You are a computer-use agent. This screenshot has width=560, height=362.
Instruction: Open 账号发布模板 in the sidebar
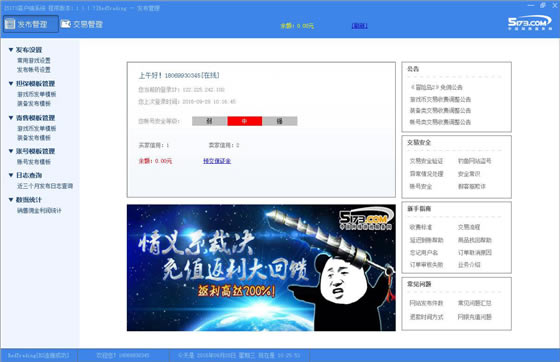click(34, 162)
